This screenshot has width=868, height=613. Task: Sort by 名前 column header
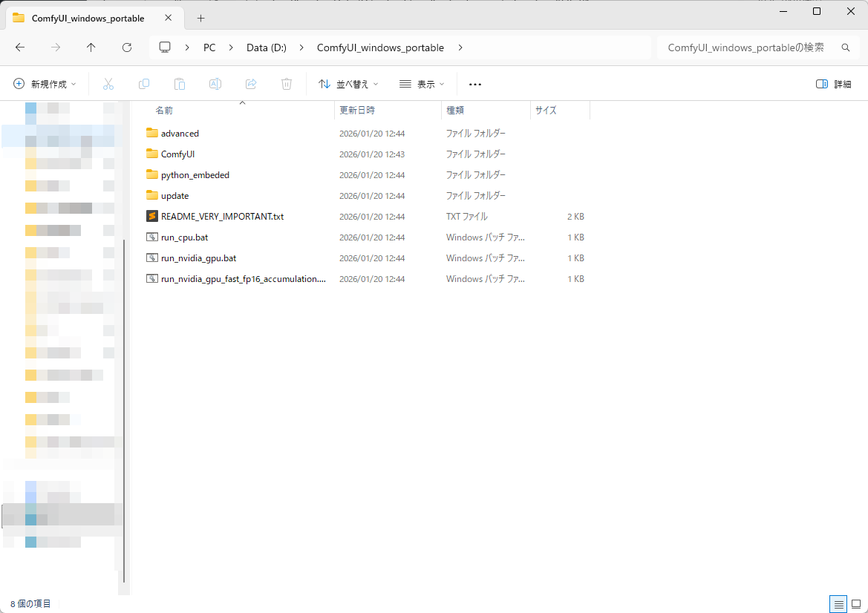click(x=164, y=110)
